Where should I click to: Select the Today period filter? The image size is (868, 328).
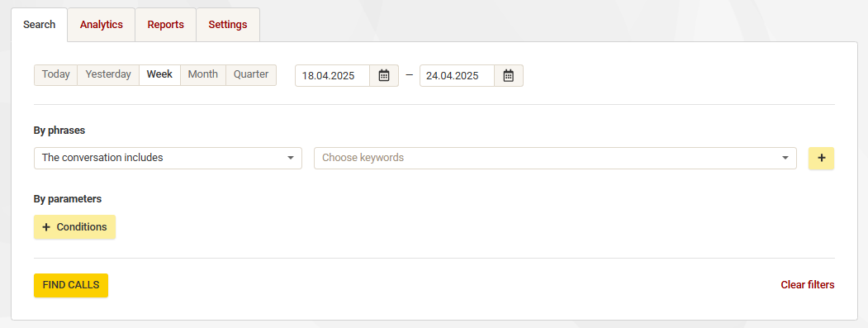pos(56,75)
